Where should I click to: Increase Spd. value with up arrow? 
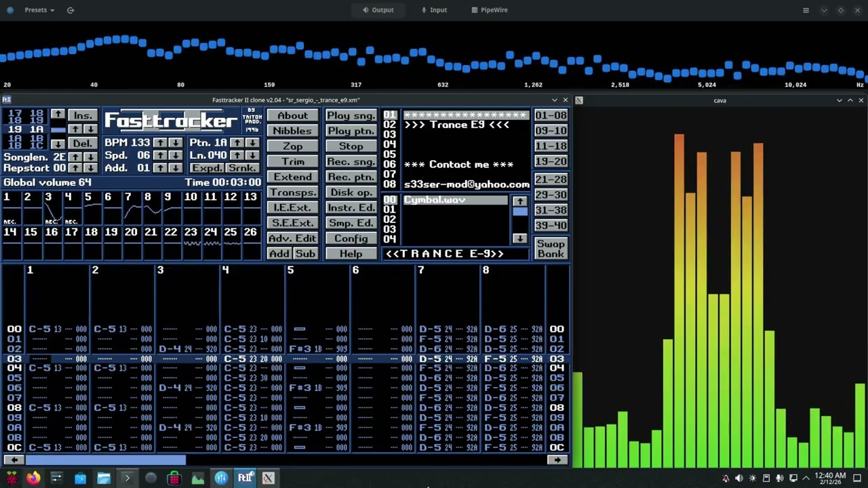(x=159, y=155)
